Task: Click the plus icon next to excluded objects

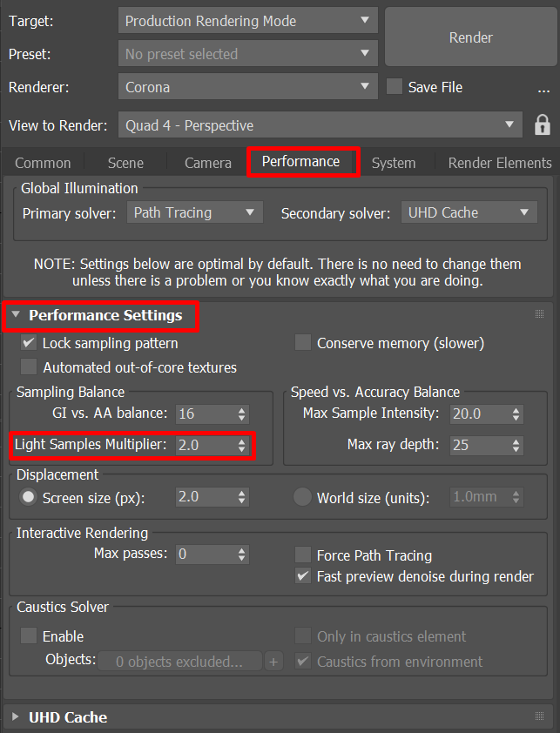Action: tap(273, 662)
